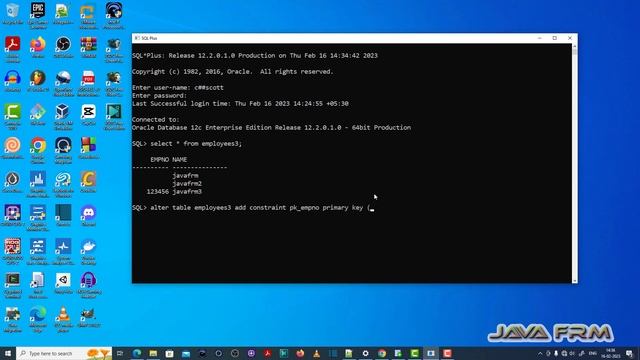Viewport: 640px width, 360px height.
Task: Open Microsoft Store from the taskbar
Action: click(170, 353)
